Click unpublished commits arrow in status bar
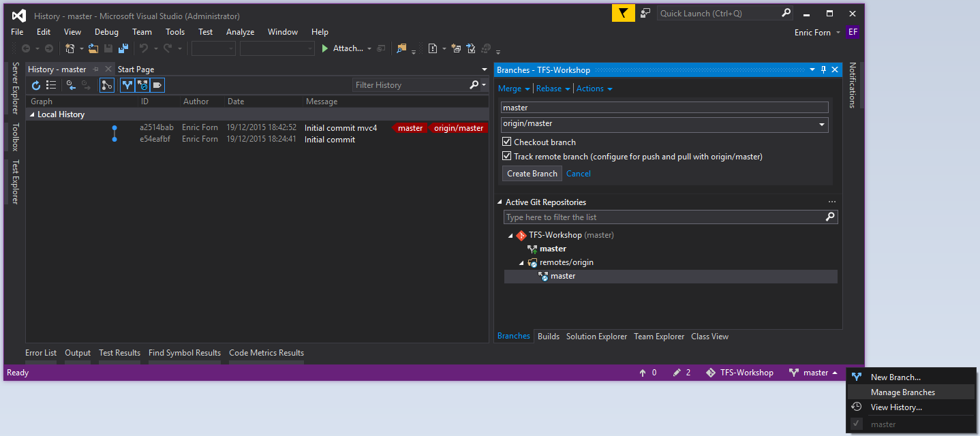980x436 pixels. coord(642,373)
